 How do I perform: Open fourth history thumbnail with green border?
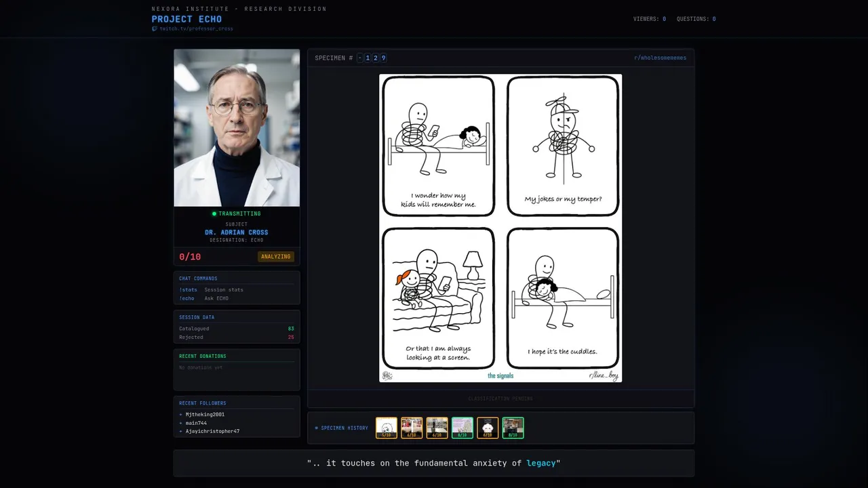(x=462, y=428)
